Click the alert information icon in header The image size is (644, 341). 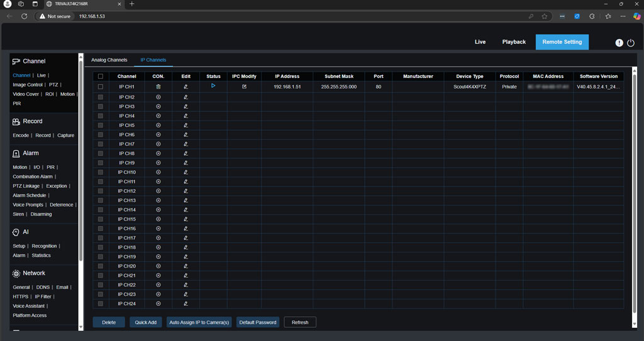coord(619,43)
